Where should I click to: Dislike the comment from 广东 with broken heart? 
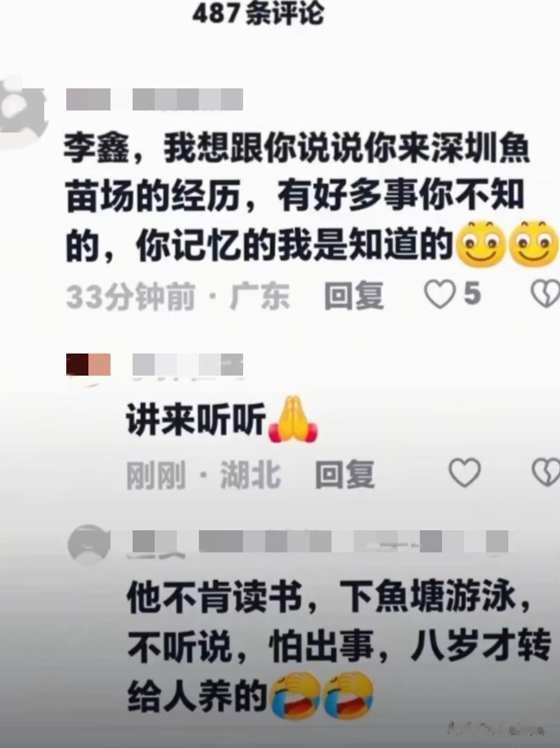click(x=545, y=295)
